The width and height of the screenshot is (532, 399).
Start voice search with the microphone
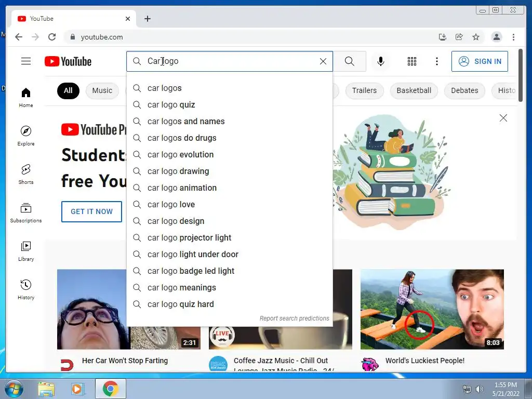381,61
